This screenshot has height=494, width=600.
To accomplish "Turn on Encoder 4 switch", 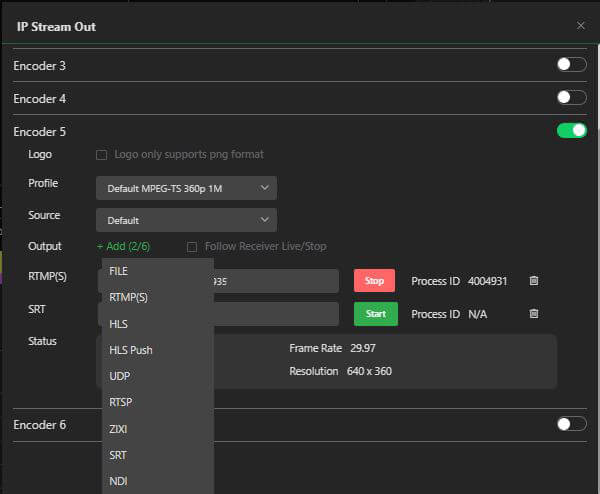I will [571, 98].
